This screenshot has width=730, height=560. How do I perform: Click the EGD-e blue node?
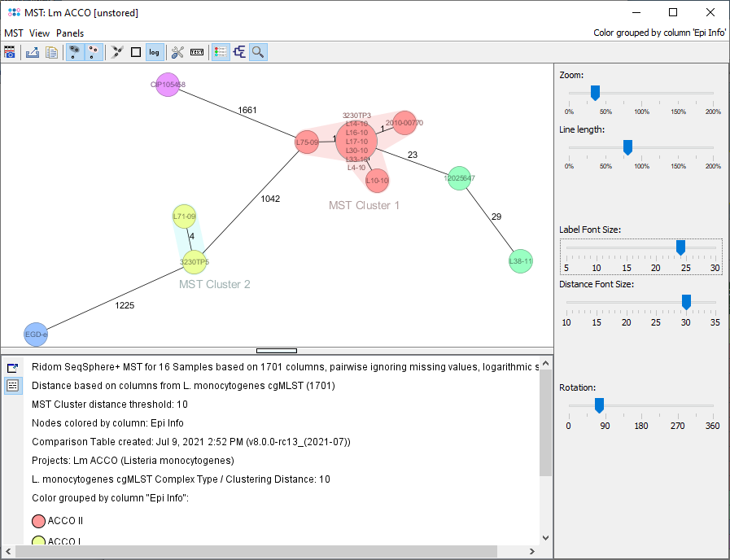(36, 334)
